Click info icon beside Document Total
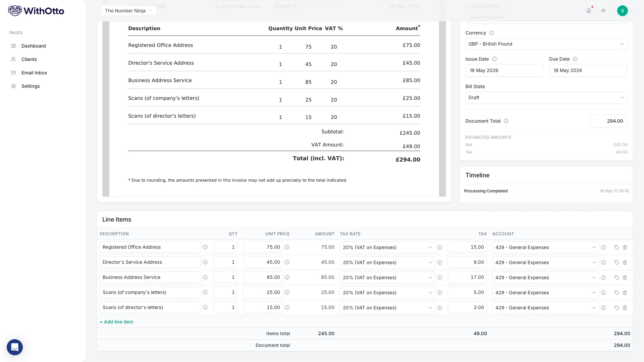This screenshot has width=644, height=362. (x=506, y=121)
